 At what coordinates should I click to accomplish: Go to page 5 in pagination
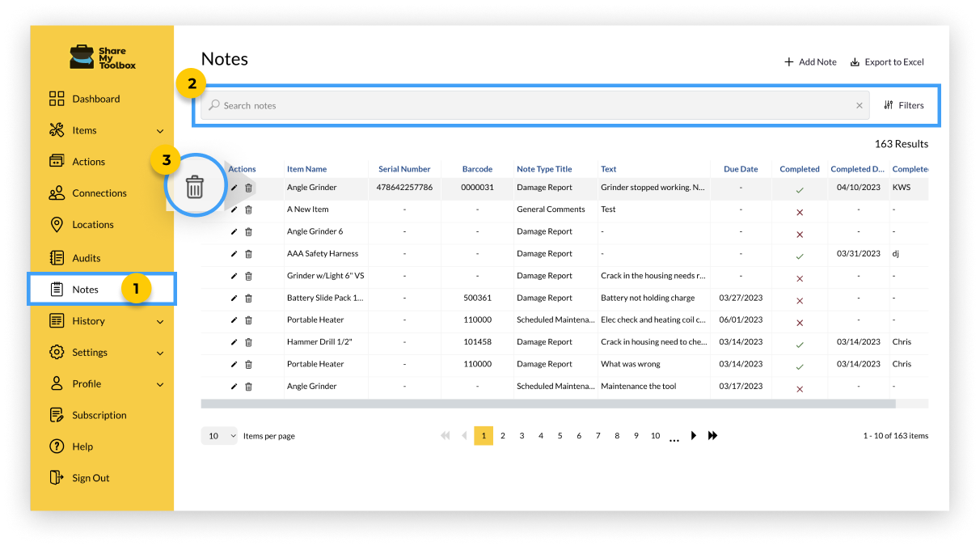click(560, 436)
